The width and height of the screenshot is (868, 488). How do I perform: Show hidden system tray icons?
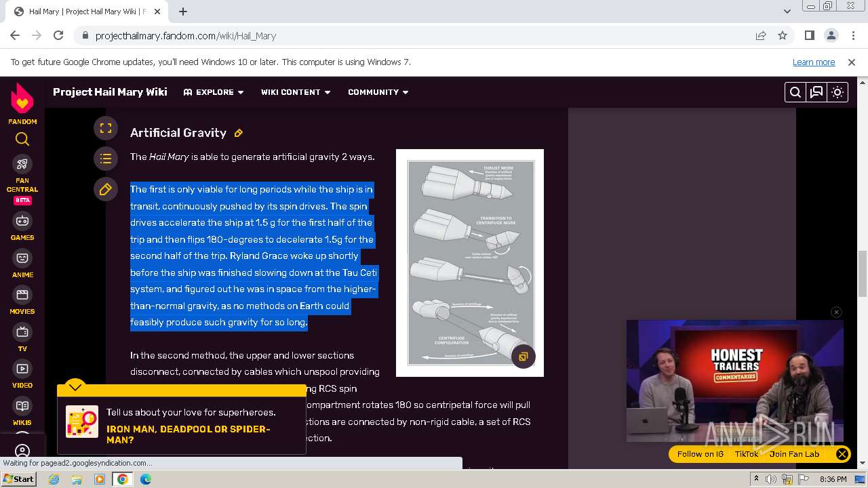(x=756, y=479)
